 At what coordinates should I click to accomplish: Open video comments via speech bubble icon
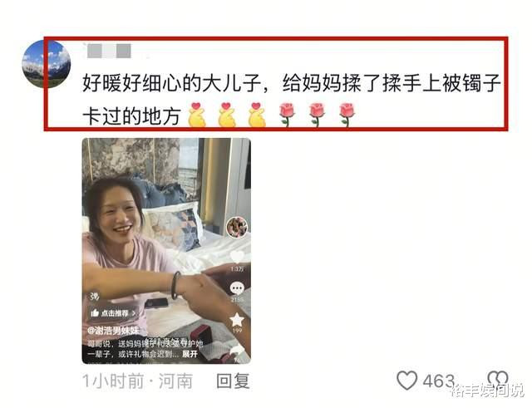pyautogui.click(x=237, y=288)
